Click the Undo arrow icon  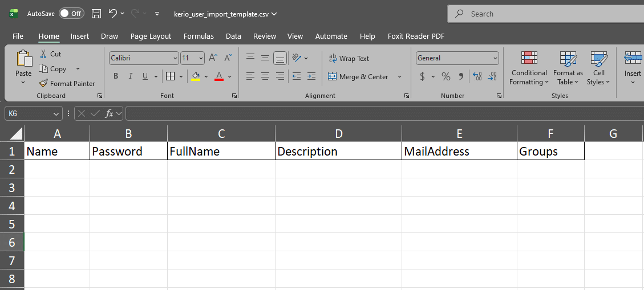coord(112,14)
